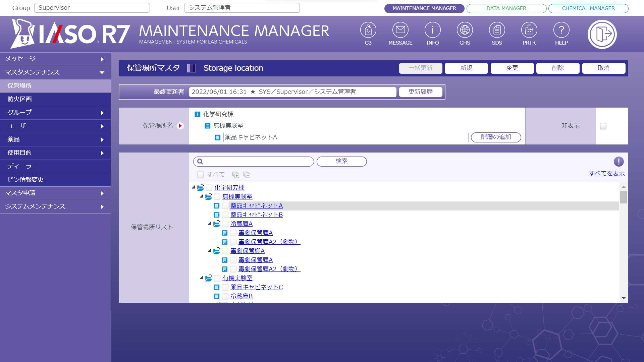Click the 取消 button
The width and height of the screenshot is (644, 362).
tap(604, 68)
